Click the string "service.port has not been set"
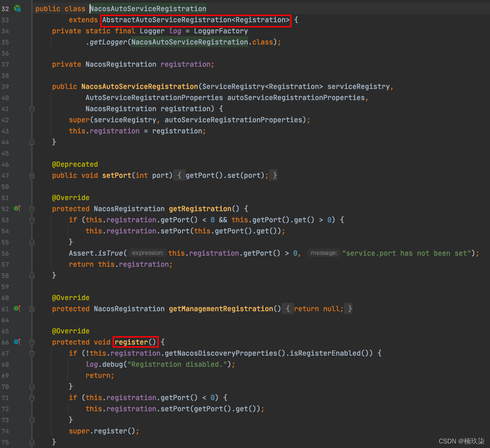 pyautogui.click(x=407, y=253)
